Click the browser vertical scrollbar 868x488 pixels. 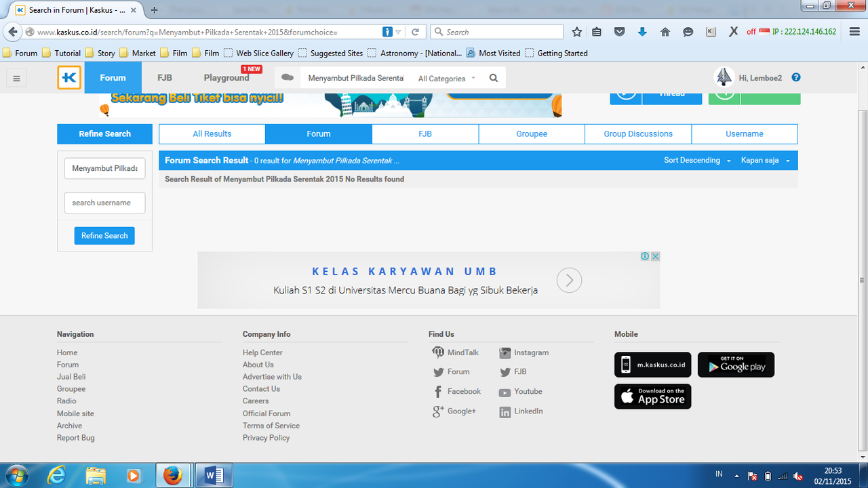point(863,279)
